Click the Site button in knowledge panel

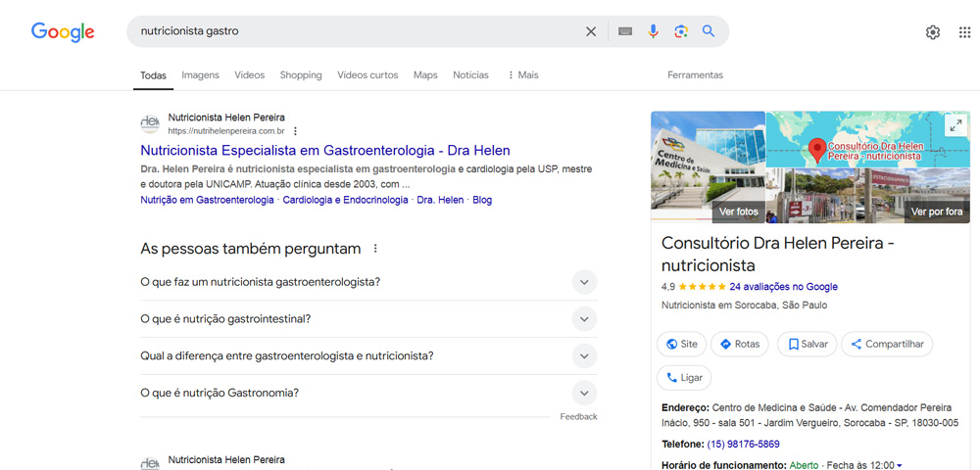pyautogui.click(x=682, y=344)
